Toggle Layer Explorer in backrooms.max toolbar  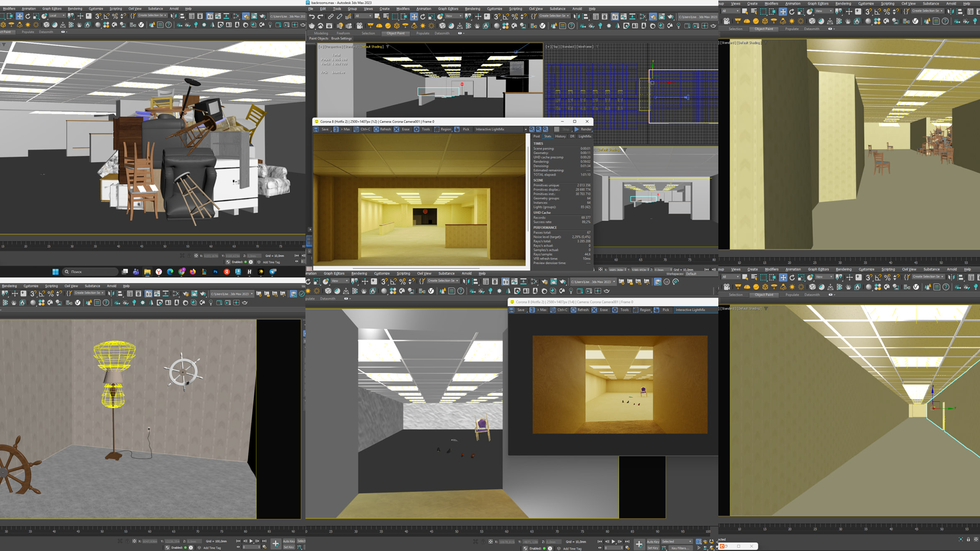click(x=605, y=16)
